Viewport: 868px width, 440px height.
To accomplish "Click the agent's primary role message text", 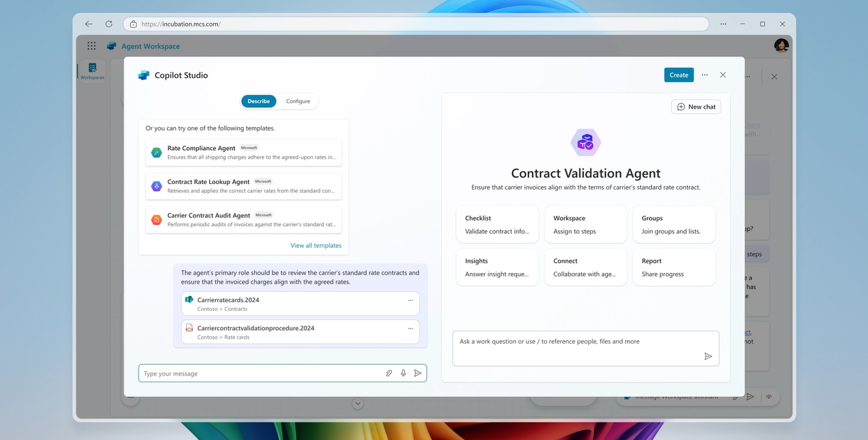I will (x=300, y=277).
